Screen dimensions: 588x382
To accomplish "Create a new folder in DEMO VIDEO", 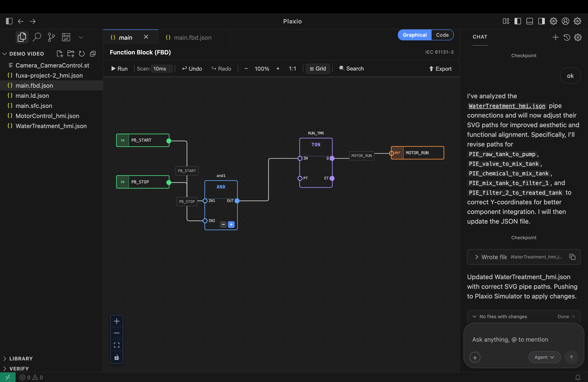I will point(71,53).
